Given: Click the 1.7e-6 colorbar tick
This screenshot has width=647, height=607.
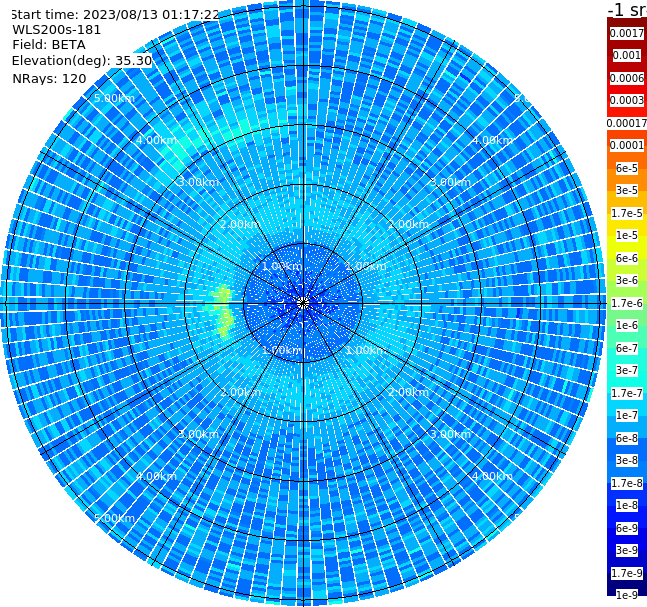Looking at the screenshot, I should pos(627,303).
